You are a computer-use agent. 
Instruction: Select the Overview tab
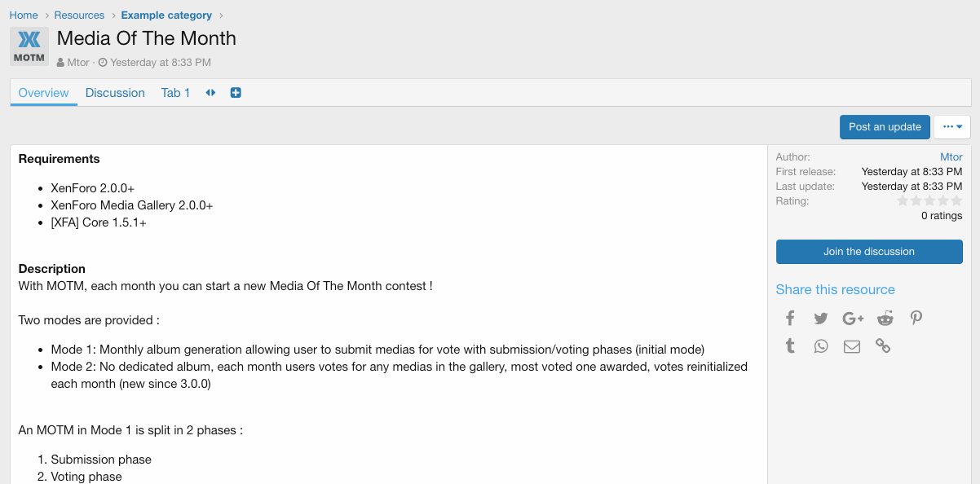[43, 93]
